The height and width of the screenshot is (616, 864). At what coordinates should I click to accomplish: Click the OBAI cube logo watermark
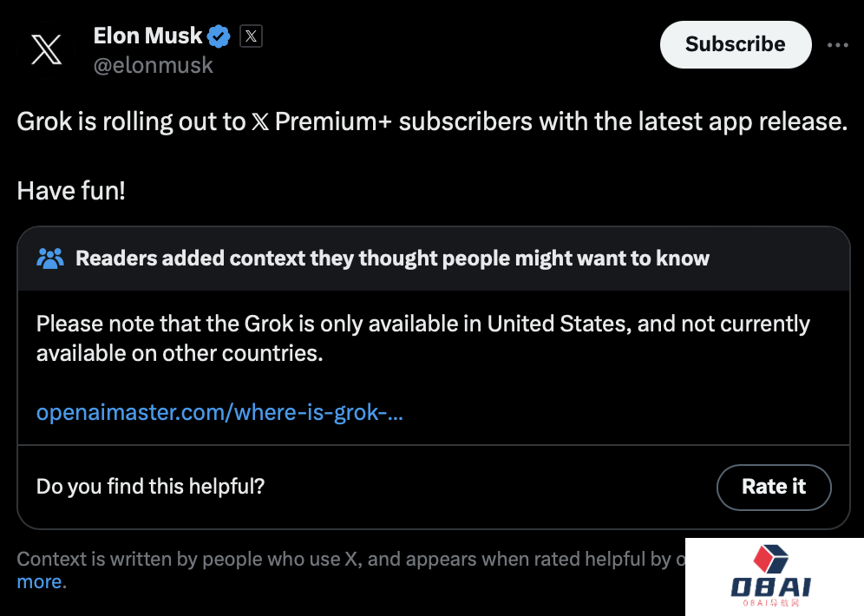770,559
